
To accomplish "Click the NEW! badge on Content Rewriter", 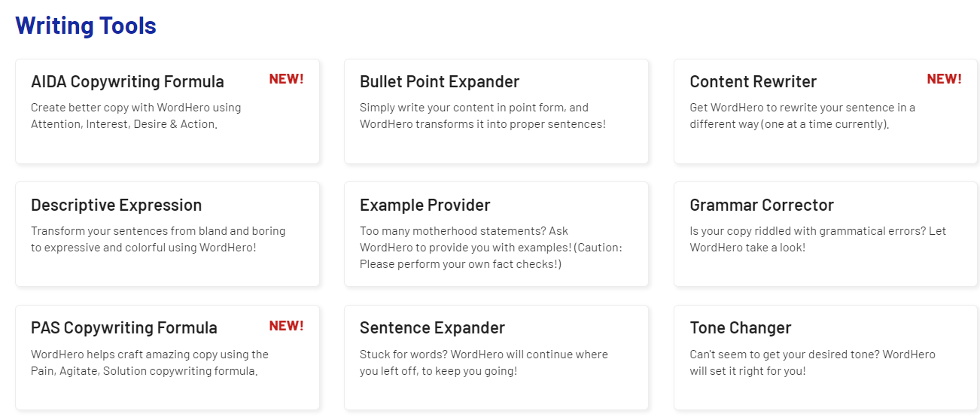I will (x=944, y=79).
